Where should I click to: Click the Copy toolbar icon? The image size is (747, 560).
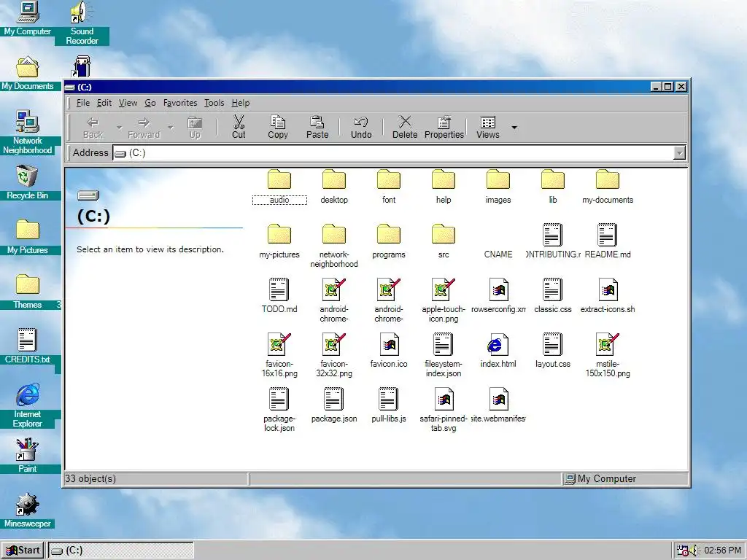point(278,122)
